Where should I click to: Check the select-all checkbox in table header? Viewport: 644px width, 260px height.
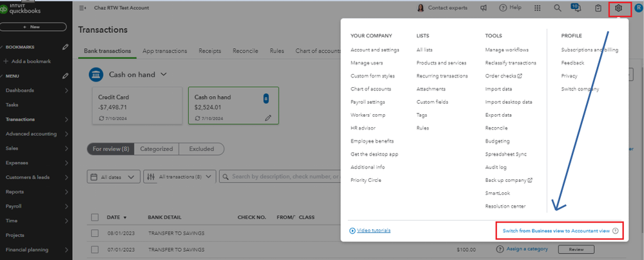pos(95,217)
